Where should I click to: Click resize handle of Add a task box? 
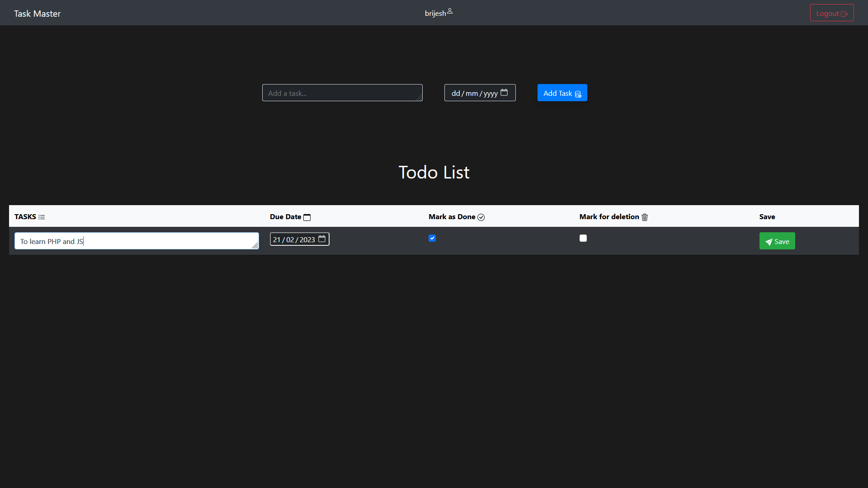pos(419,98)
